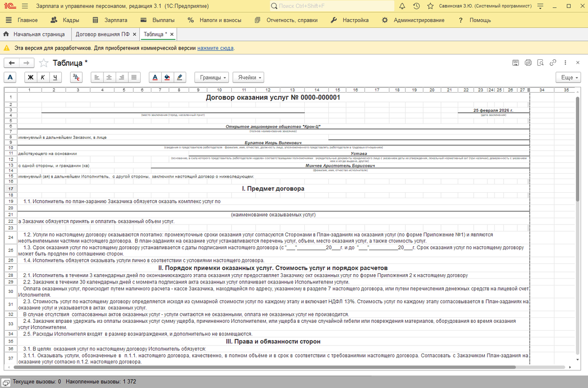The height and width of the screenshot is (388, 588).
Task: Open the Зарплата section
Action: coord(110,20)
